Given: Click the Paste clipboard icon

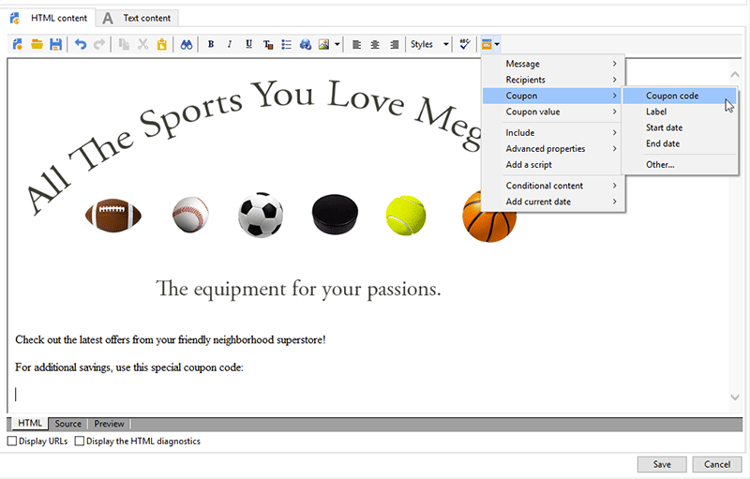Looking at the screenshot, I should pyautogui.click(x=161, y=44).
